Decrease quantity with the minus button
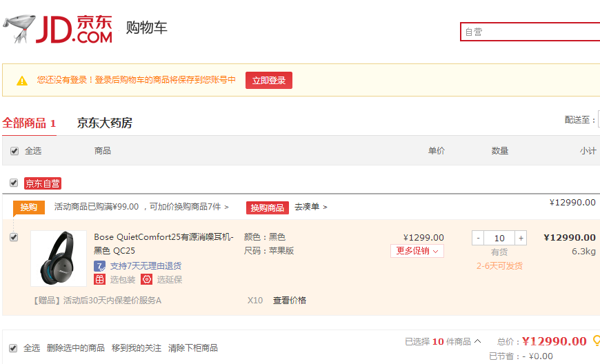Image resolution: width=600 pixels, height=364 pixels. pyautogui.click(x=478, y=238)
